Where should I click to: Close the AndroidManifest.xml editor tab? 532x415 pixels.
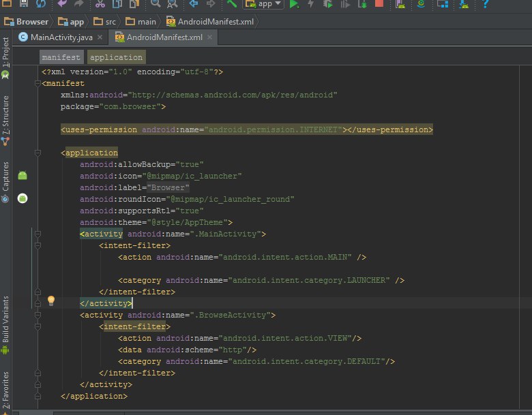210,37
